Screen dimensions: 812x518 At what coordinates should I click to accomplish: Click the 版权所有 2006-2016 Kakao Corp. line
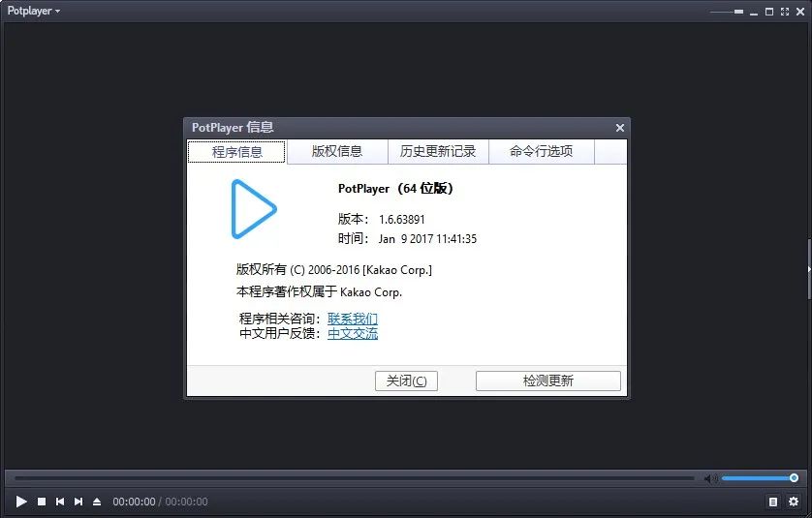pyautogui.click(x=334, y=269)
